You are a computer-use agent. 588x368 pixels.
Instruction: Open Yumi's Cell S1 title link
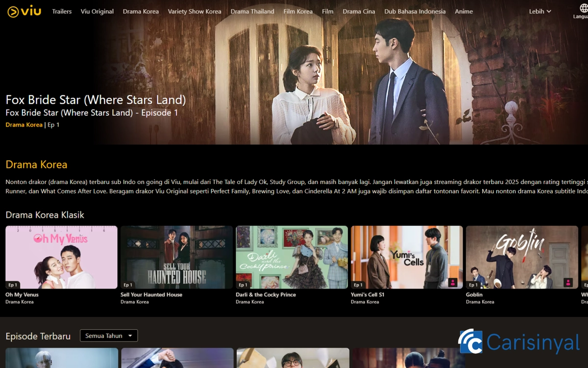(x=367, y=295)
